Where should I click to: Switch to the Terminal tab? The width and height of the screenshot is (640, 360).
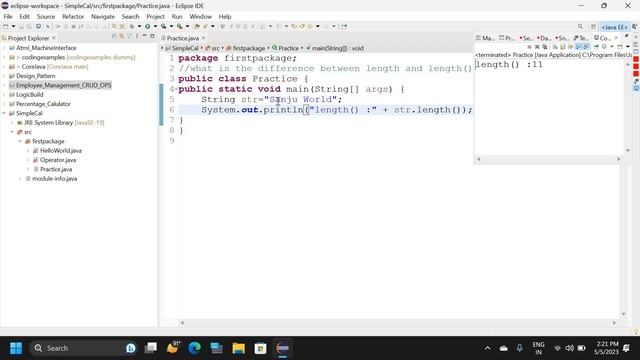click(581, 38)
